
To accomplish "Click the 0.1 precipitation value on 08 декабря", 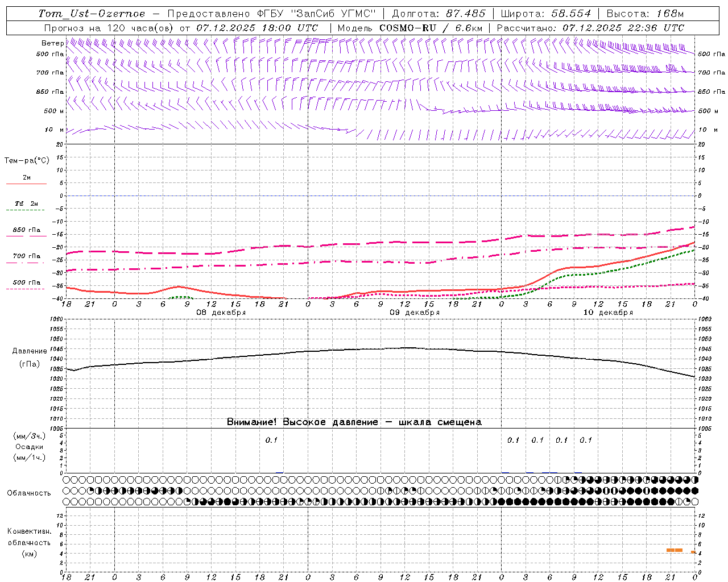I will [271, 440].
